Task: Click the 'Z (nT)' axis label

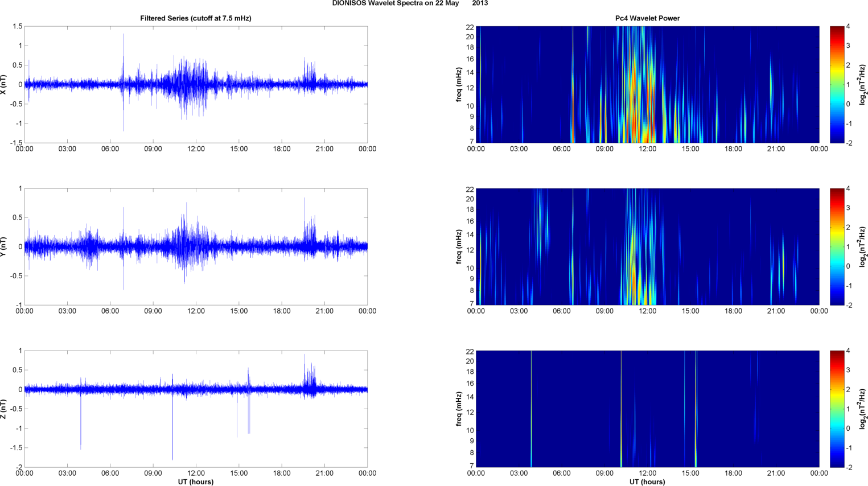Action: (x=4, y=409)
